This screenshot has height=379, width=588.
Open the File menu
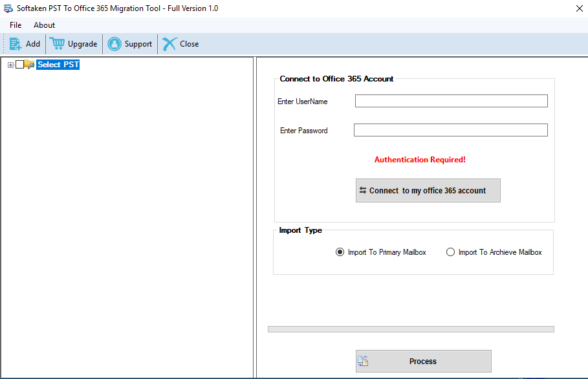16,25
